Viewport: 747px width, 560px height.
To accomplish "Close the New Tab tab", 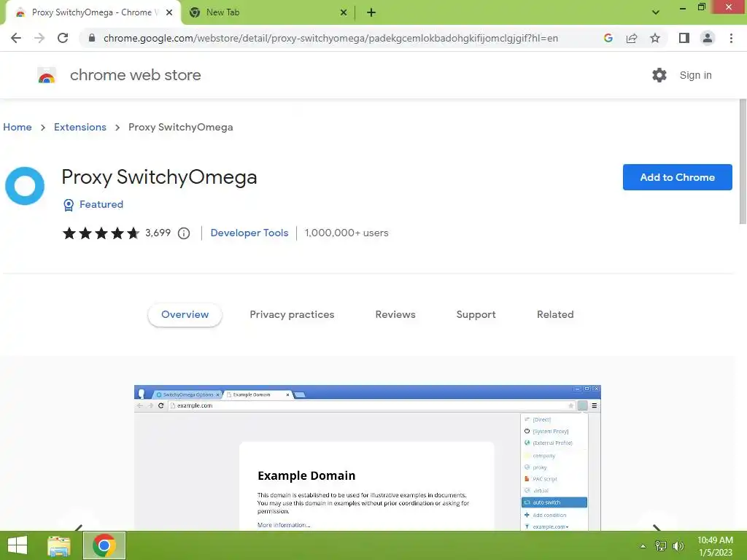I will pyautogui.click(x=344, y=13).
